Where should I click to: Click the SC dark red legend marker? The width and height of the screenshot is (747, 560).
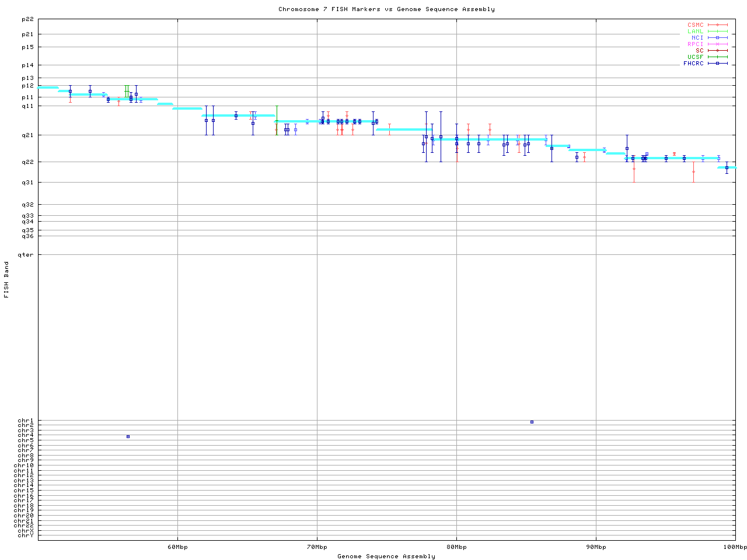coord(717,50)
